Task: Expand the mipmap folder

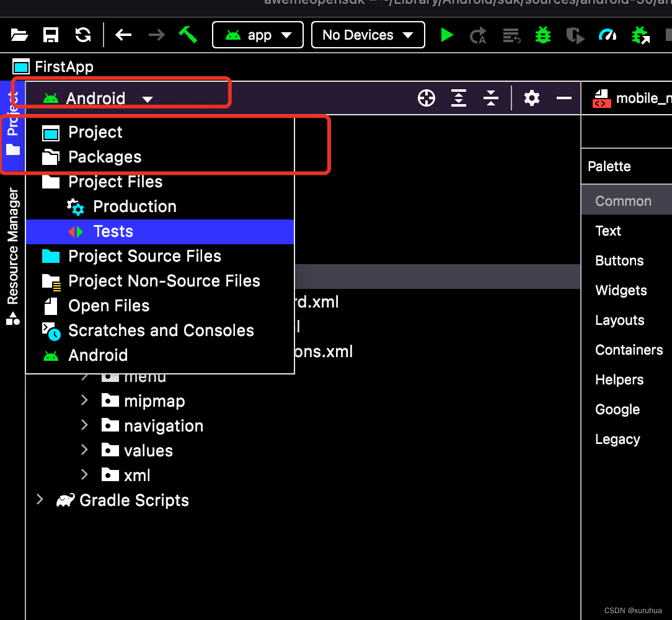Action: coord(84,401)
